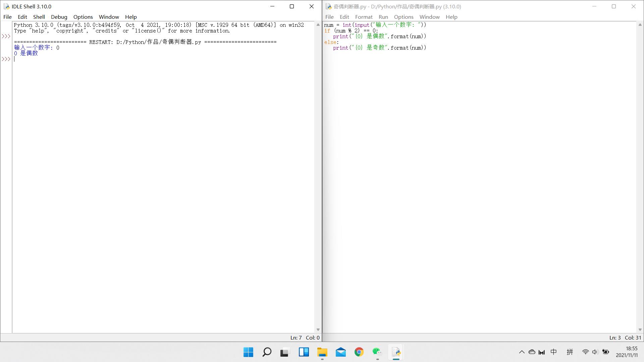
Task: Click the File Explorer icon in taskbar
Action: click(x=322, y=352)
